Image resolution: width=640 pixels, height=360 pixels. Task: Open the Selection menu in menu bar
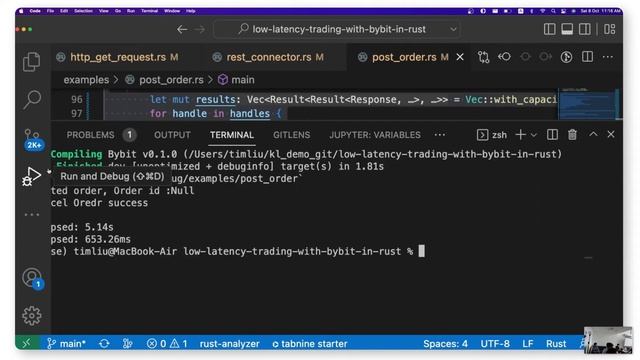[x=83, y=11]
